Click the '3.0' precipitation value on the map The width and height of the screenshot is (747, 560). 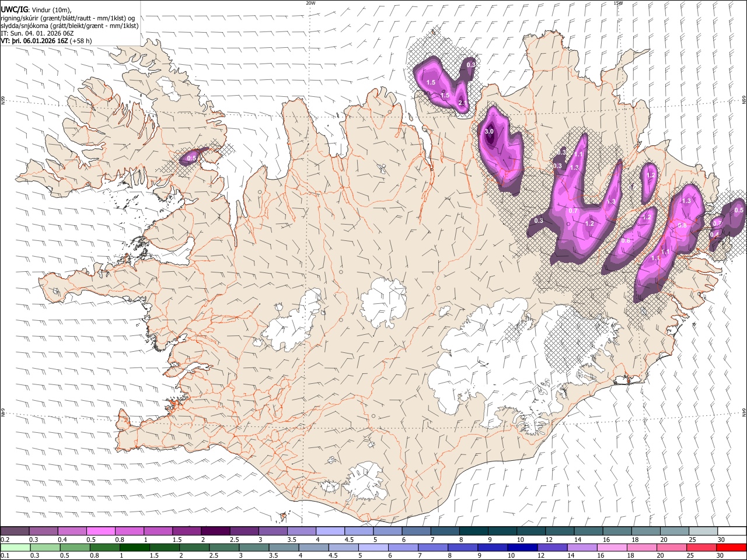click(x=489, y=132)
